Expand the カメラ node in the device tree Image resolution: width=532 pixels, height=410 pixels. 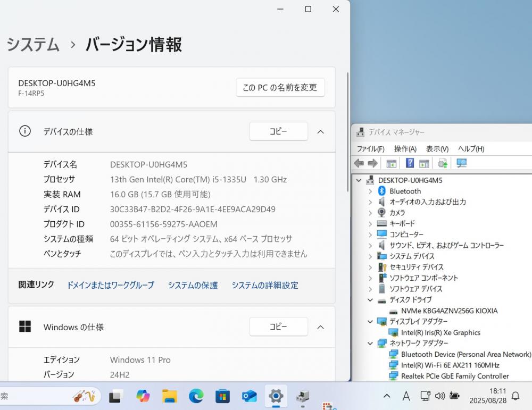coord(370,213)
